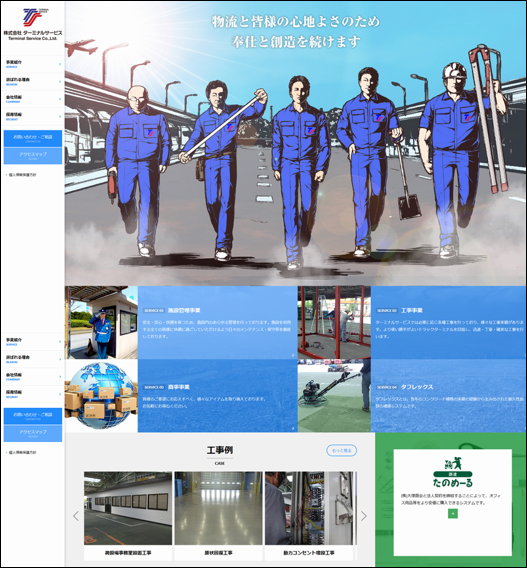Expand SERVICE chevron in upper sidebar menu
This screenshot has width=527, height=568.
tap(60, 64)
